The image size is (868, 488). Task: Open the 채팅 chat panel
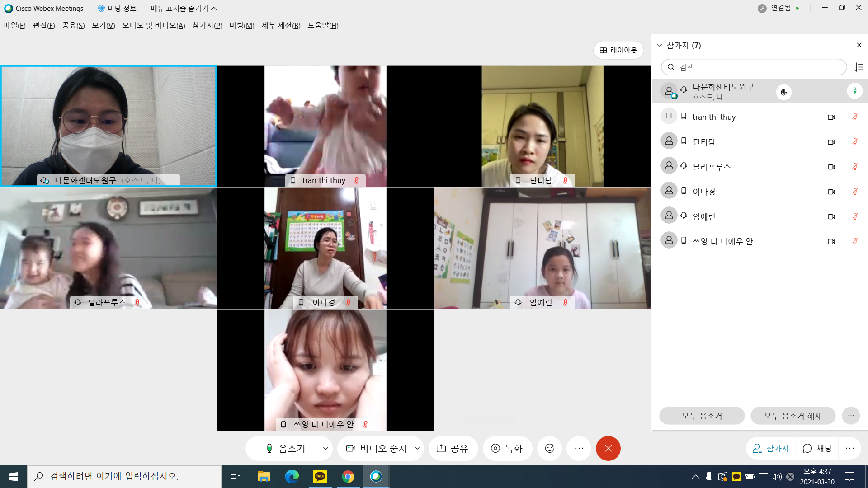[x=817, y=448]
